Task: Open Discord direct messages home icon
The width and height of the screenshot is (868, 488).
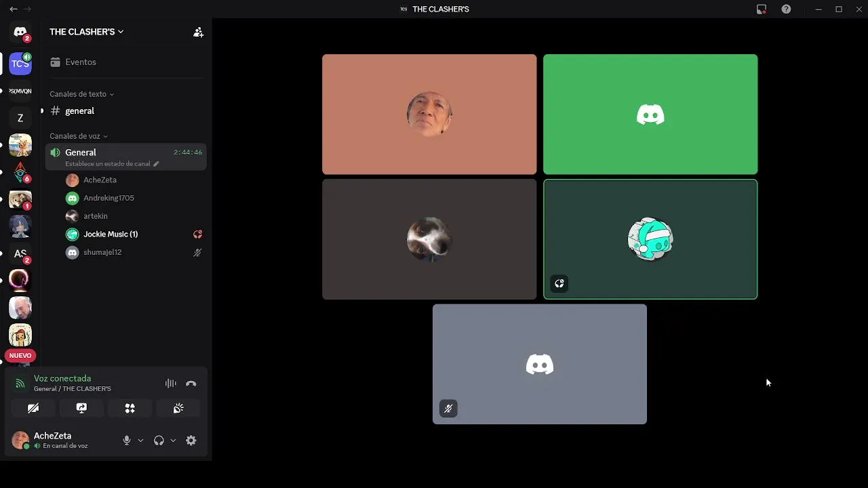Action: (x=20, y=32)
